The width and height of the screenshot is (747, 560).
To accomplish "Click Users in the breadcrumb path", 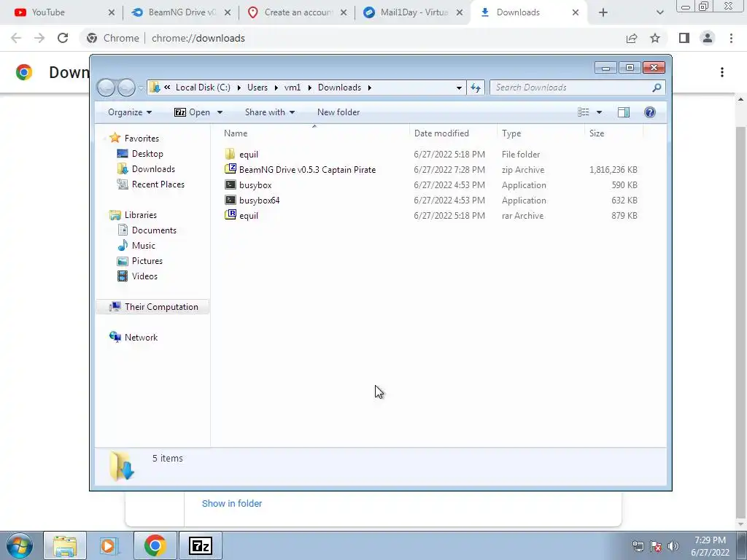I will pyautogui.click(x=258, y=87).
